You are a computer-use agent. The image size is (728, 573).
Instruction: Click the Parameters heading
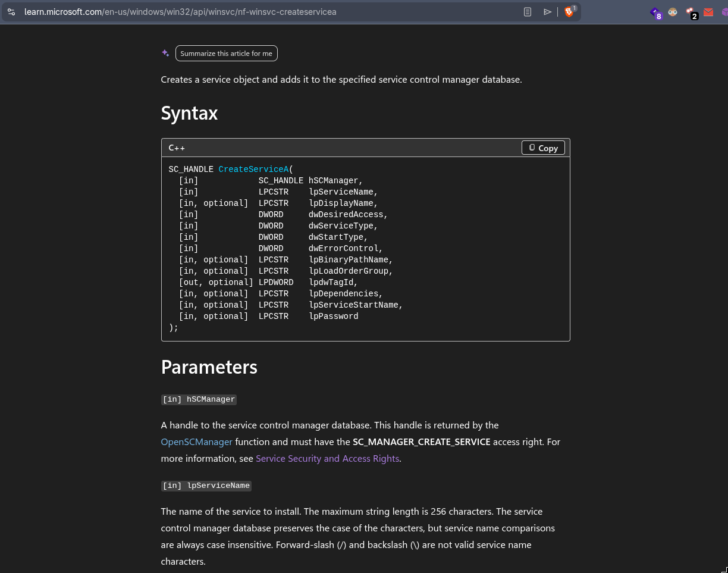coord(209,367)
